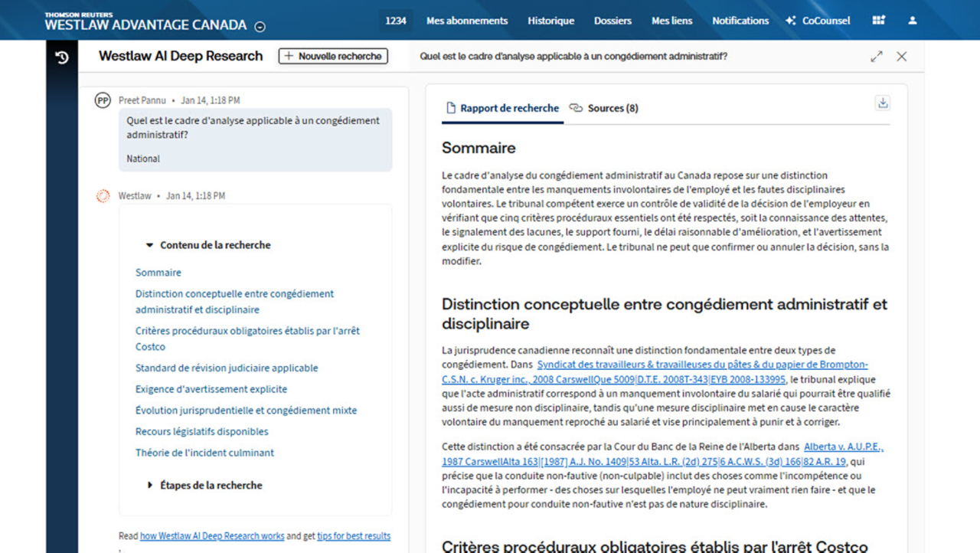Viewport: 980px width, 553px height.
Task: Open the apps grid icon
Action: pos(878,21)
